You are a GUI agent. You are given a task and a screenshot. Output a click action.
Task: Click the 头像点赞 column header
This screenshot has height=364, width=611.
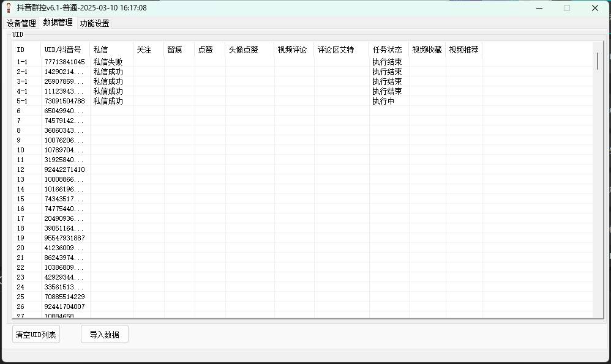pos(242,50)
